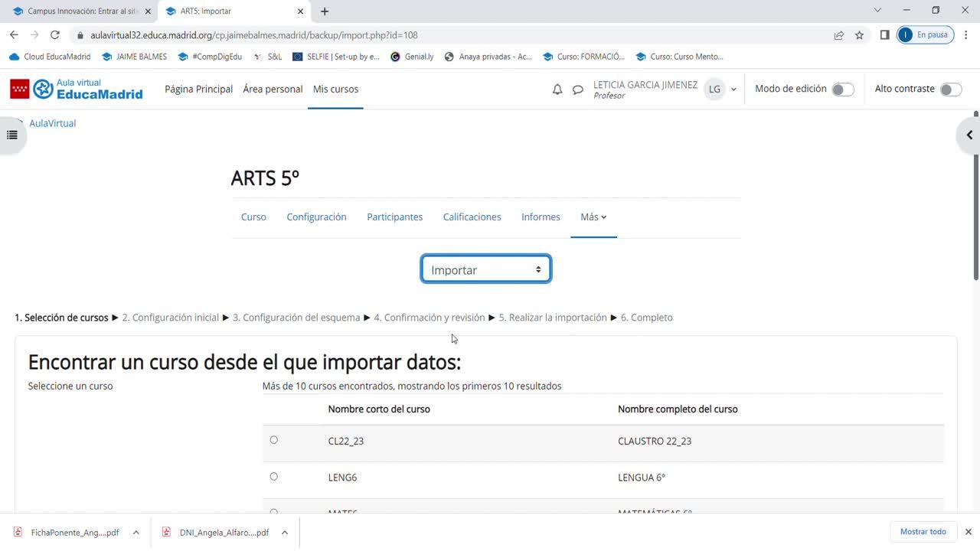Switch to the Calificaciones tab

pos(472,217)
